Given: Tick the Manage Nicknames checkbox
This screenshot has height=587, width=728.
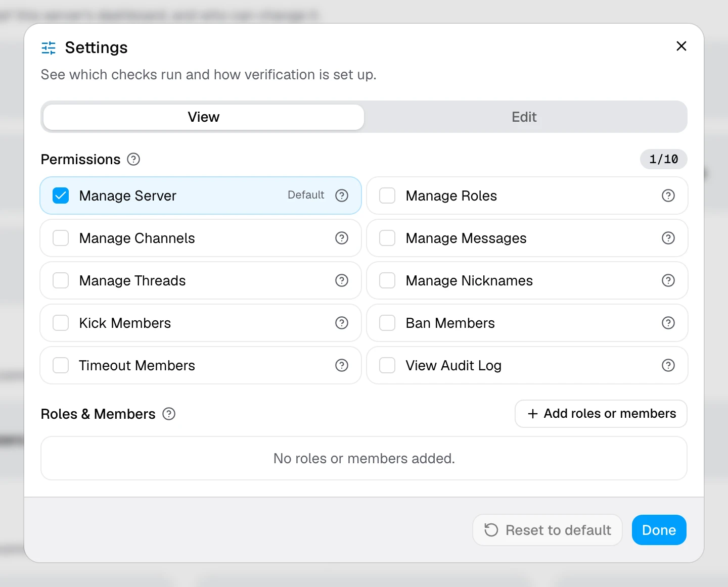Looking at the screenshot, I should coord(387,280).
